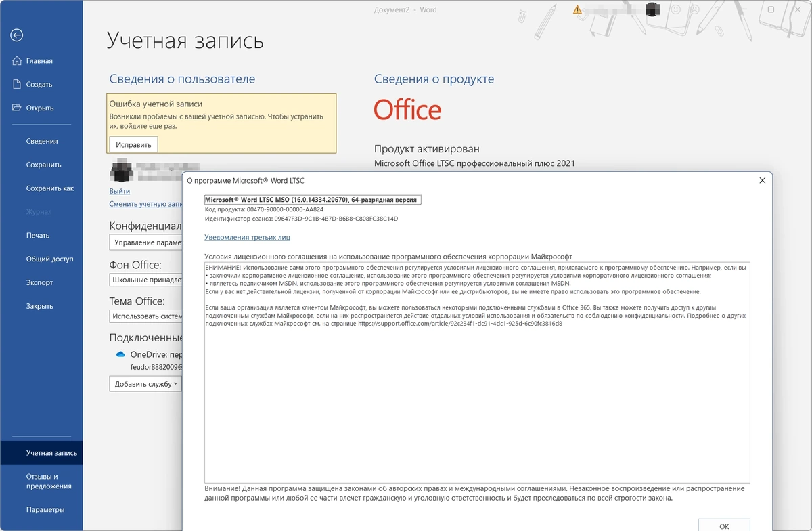Click the Microsoft Office LTSC 2021 product name
The height and width of the screenshot is (531, 812).
pyautogui.click(x=474, y=163)
